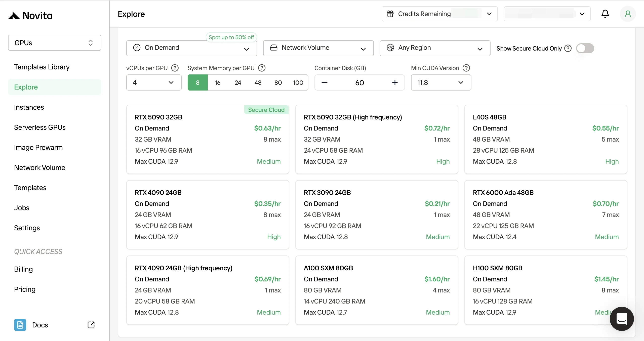
Task: Expand the Credits Remaining dropdown
Action: tap(439, 14)
